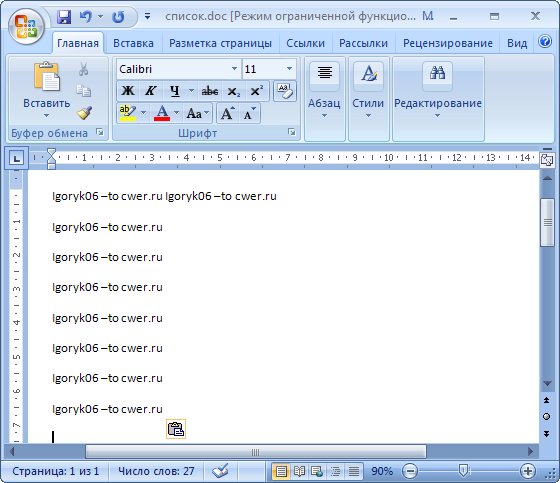Open the Буфер обмена dialog launcher

click(x=100, y=133)
